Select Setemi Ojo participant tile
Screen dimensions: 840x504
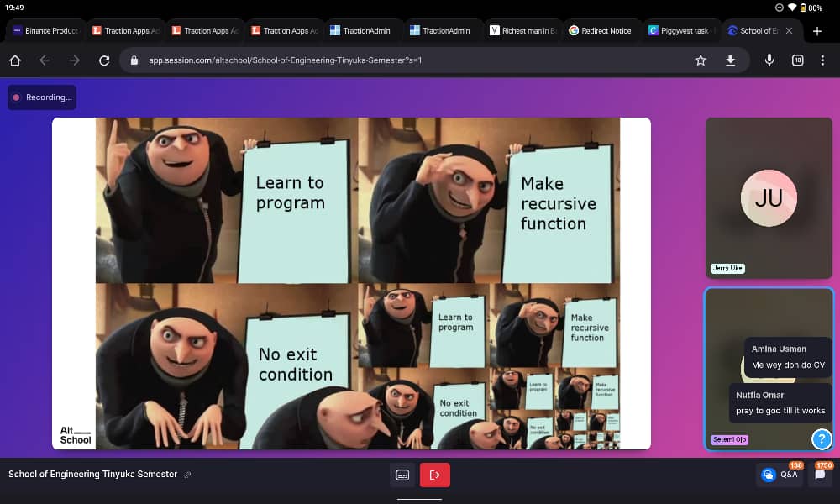click(x=769, y=369)
